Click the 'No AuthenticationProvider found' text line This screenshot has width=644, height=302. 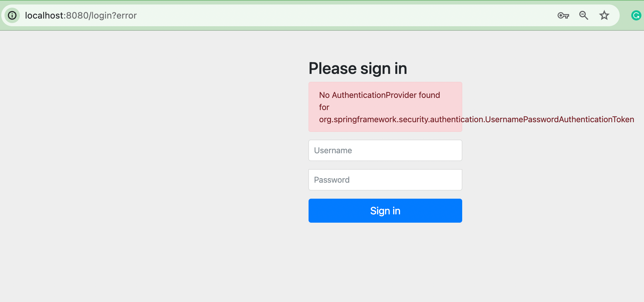[x=379, y=95]
